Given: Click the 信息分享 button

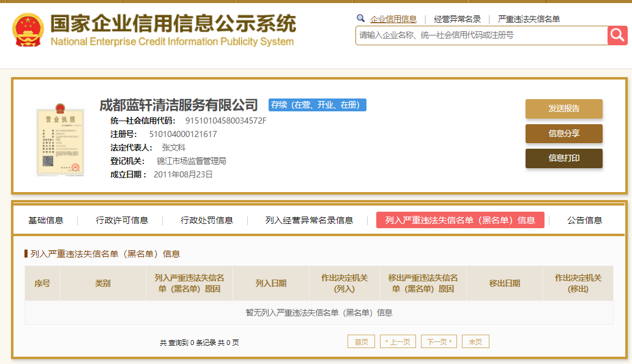Looking at the screenshot, I should pyautogui.click(x=564, y=133).
